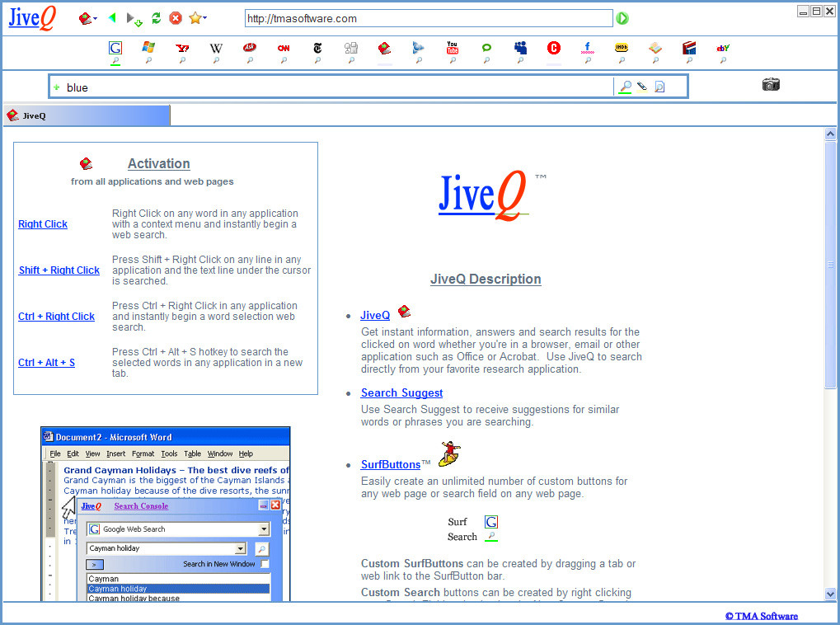Click the green plus beside the search text
Image resolution: width=840 pixels, height=625 pixels.
pos(56,87)
